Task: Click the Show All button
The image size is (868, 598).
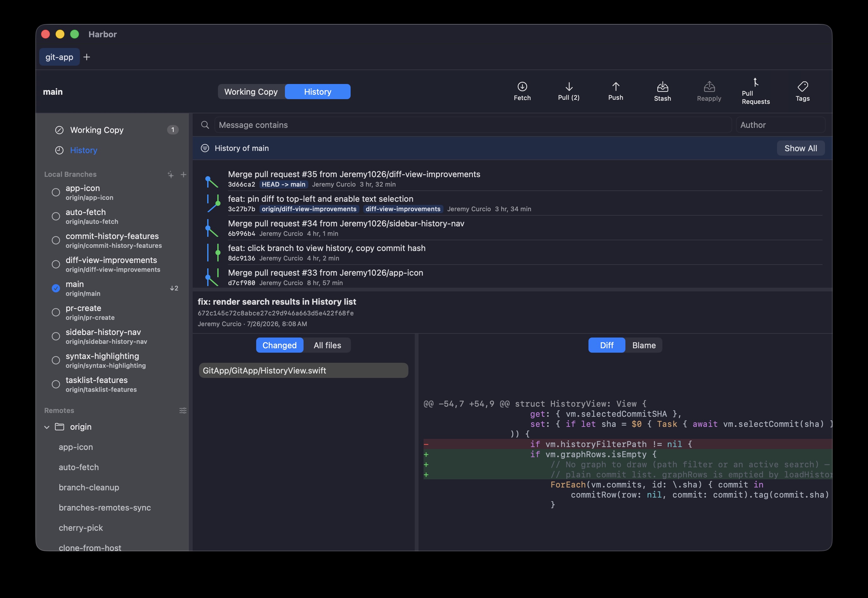Action: (800, 148)
